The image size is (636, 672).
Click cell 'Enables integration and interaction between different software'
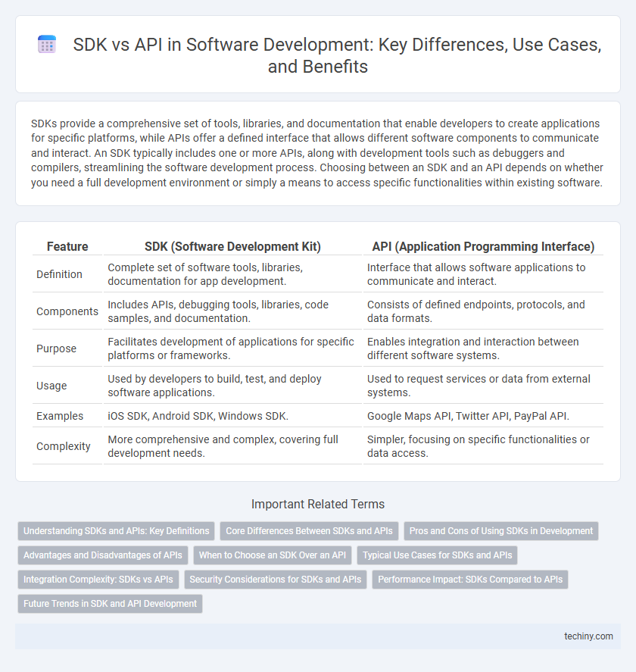(483, 349)
